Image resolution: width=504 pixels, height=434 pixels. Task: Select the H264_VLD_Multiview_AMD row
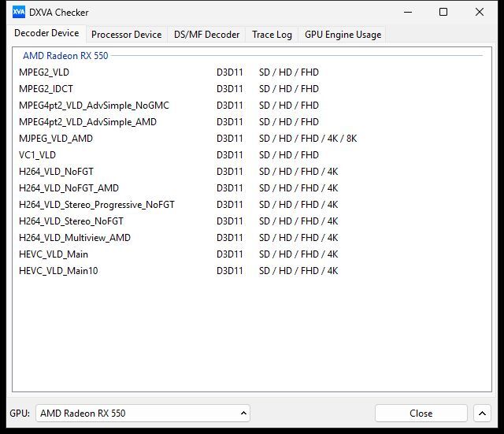[x=252, y=238]
